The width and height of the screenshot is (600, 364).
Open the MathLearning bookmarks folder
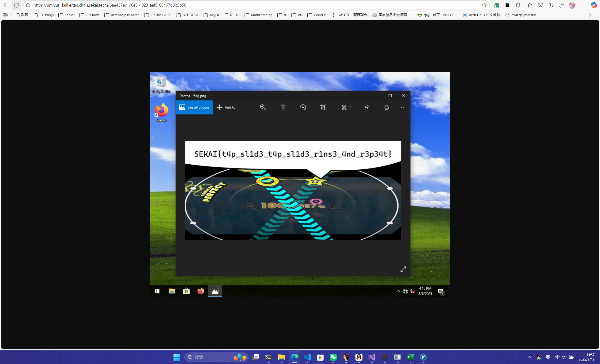(x=258, y=15)
